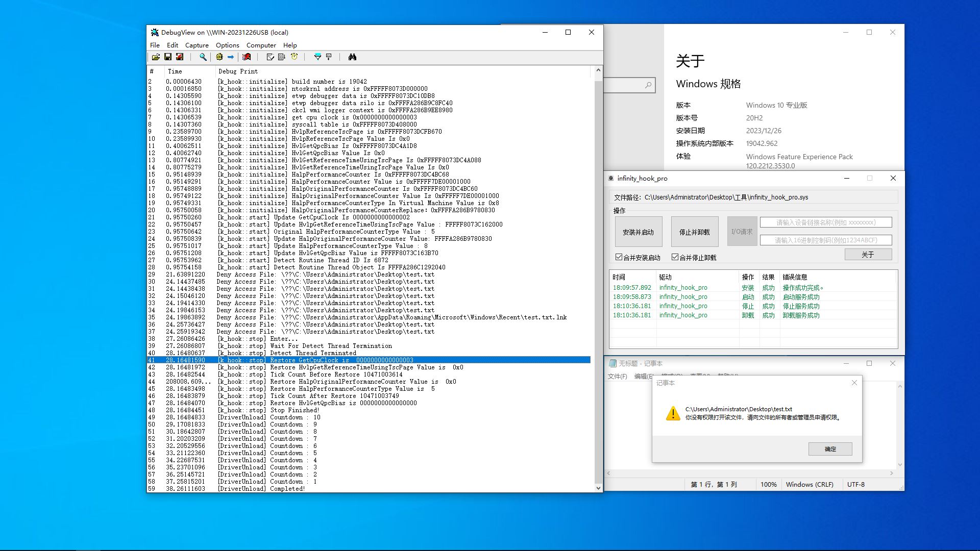Open the Options menu in DebugView

(x=227, y=45)
